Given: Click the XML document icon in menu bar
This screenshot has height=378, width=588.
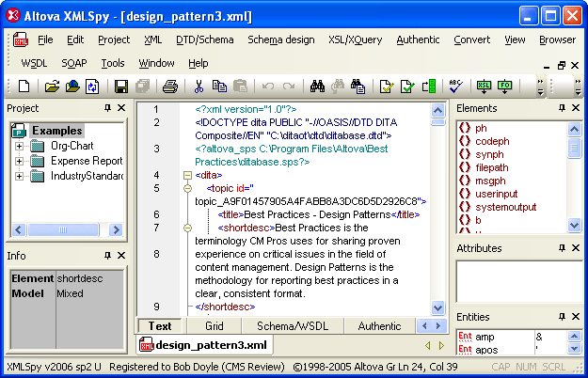Looking at the screenshot, I should point(21,39).
